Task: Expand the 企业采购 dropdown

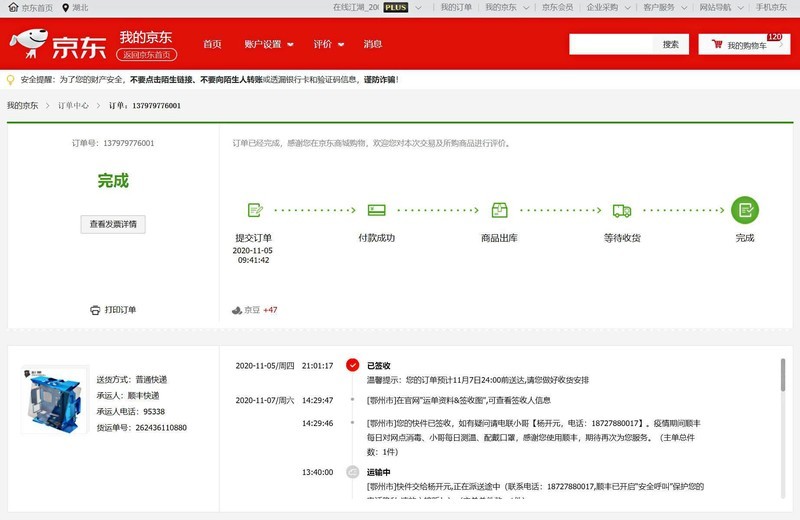Action: [x=628, y=8]
